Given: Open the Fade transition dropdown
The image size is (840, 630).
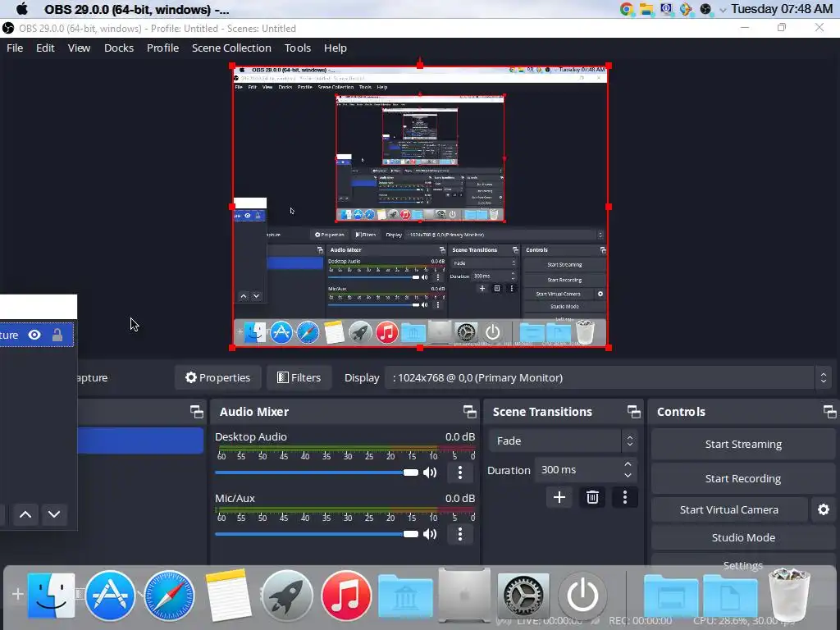Looking at the screenshot, I should pyautogui.click(x=563, y=441).
